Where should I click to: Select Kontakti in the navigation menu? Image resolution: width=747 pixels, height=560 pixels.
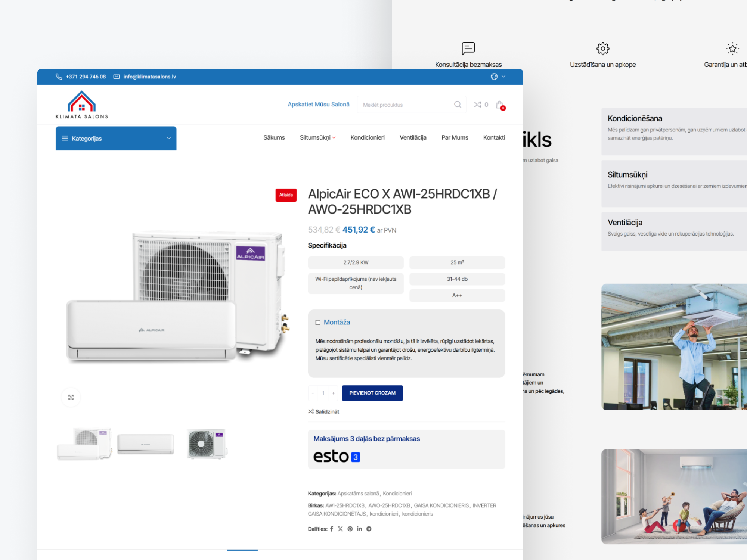click(x=494, y=137)
